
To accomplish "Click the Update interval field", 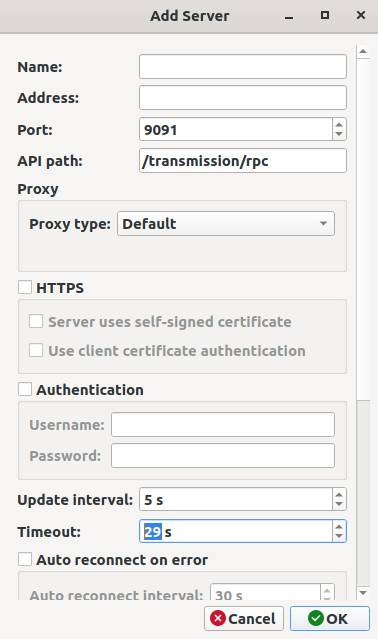I will point(236,499).
